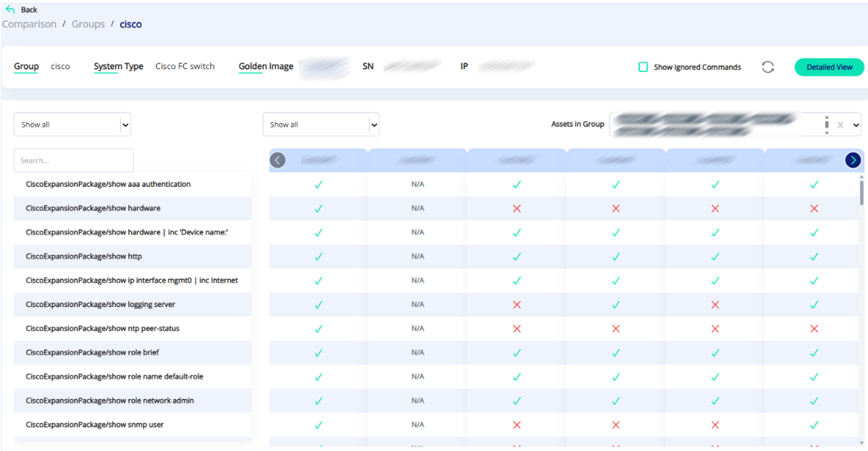Expand the Assets in Group dropdown arrow
868x451 pixels.
pos(856,125)
